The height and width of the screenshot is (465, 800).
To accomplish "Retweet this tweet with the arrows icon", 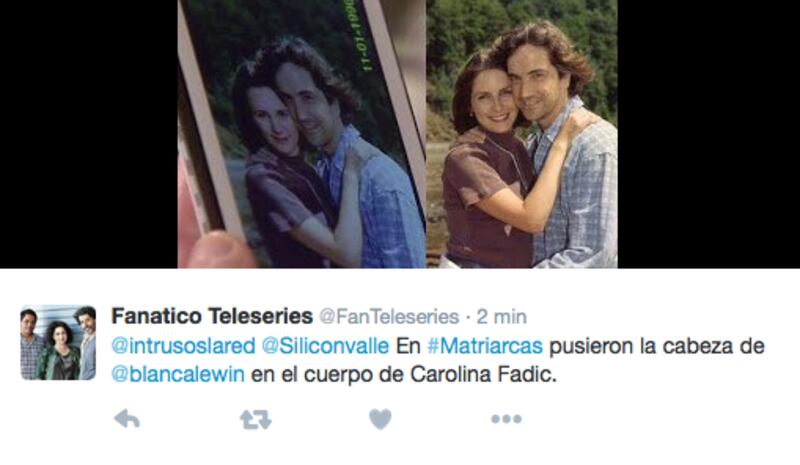I will [x=256, y=420].
